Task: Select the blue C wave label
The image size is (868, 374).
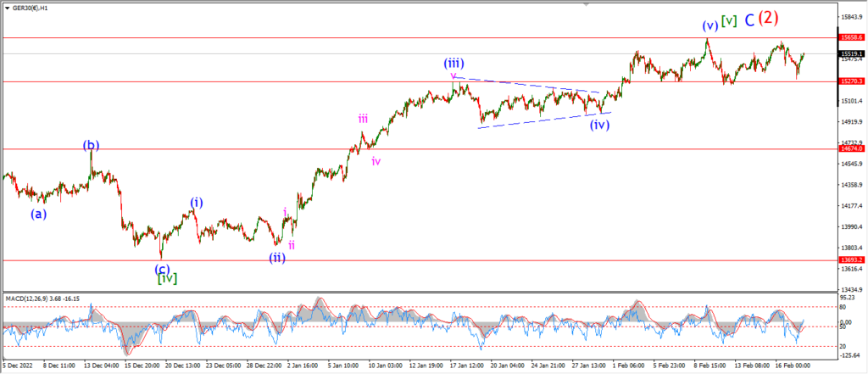Action: point(748,20)
